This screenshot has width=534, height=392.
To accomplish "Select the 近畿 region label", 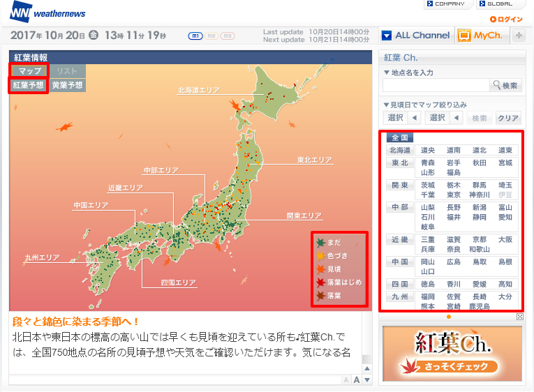I will (400, 239).
